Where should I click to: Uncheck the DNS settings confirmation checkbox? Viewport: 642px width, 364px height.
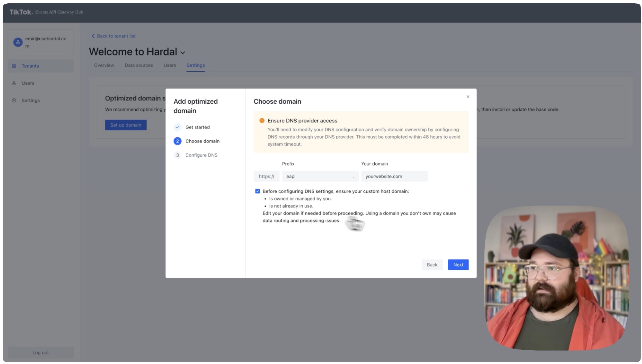(x=257, y=191)
